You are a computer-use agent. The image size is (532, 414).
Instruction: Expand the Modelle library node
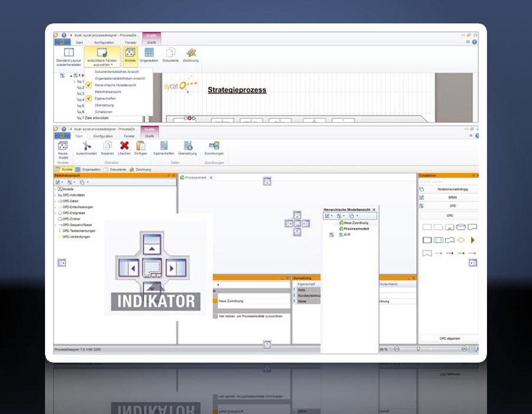pos(56,189)
